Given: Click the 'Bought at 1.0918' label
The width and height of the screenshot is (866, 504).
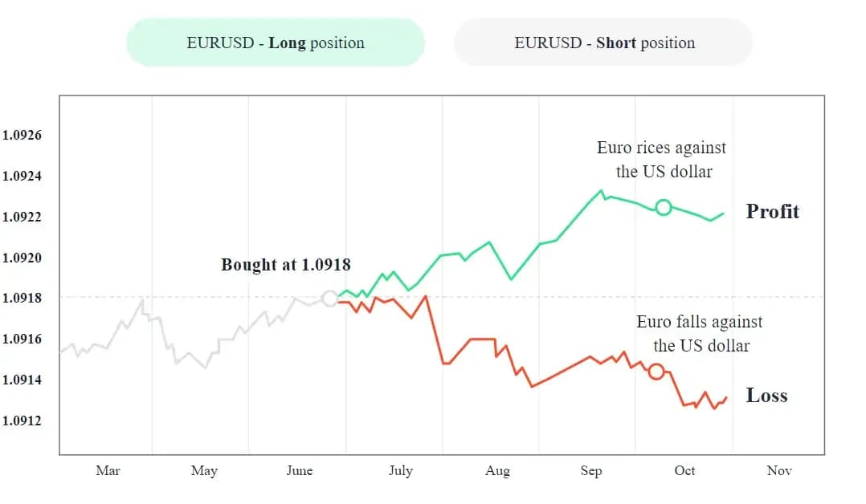Looking at the screenshot, I should [285, 265].
